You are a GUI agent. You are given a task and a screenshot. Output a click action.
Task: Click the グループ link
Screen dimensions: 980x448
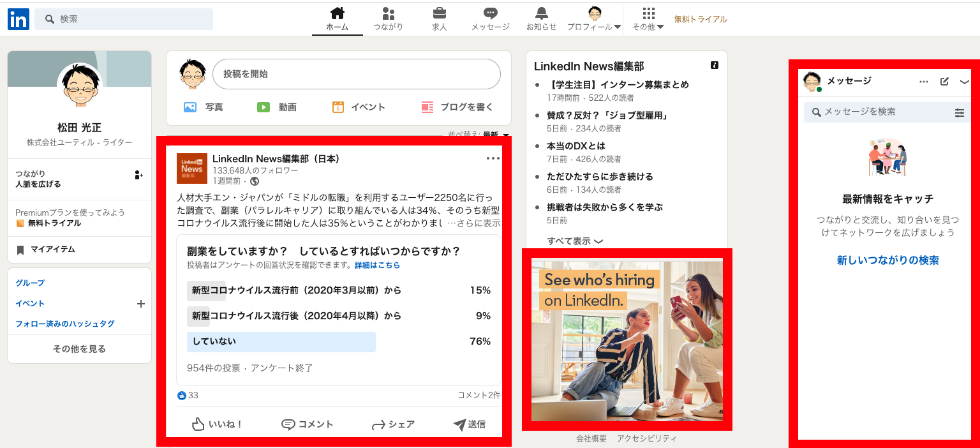[x=30, y=283]
